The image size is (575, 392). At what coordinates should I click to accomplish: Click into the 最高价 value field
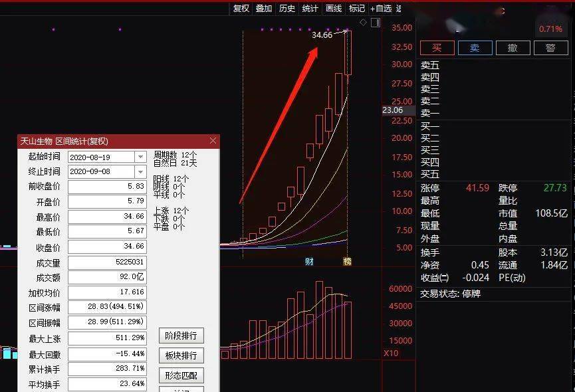(107, 217)
